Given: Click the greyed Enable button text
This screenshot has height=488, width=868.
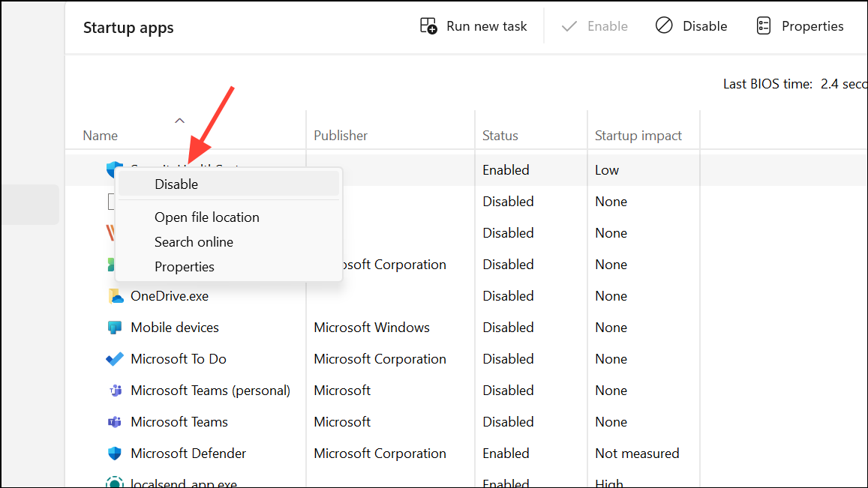Looking at the screenshot, I should point(607,26).
